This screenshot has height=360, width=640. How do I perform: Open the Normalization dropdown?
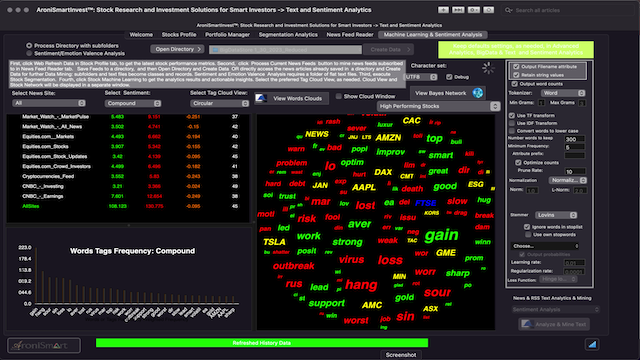coord(568,180)
